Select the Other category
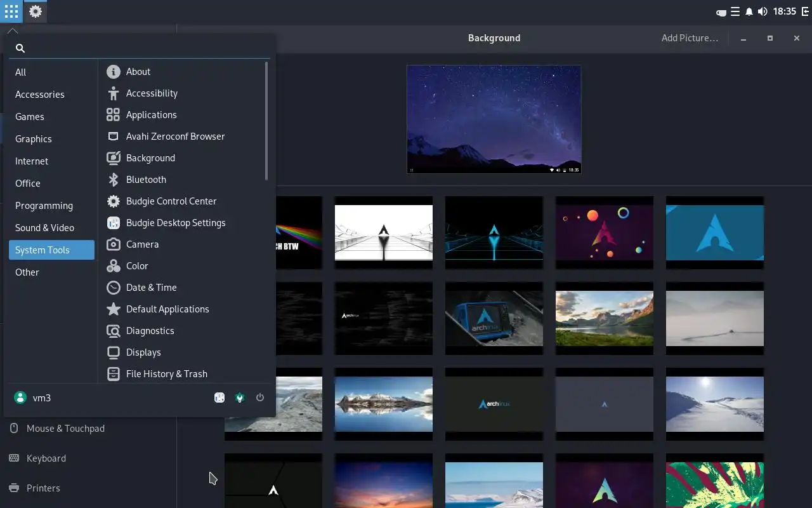This screenshot has height=508, width=812. pos(51,272)
